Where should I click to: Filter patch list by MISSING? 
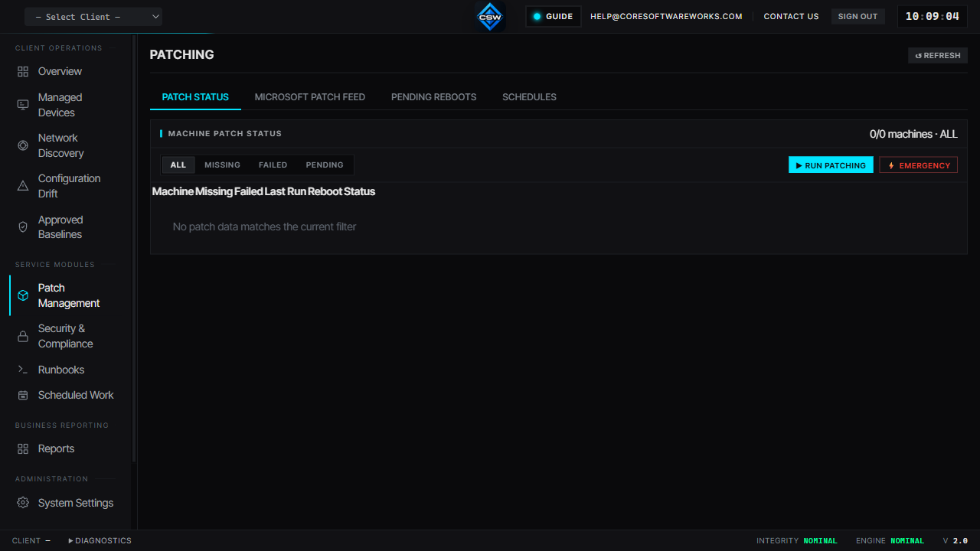[222, 165]
